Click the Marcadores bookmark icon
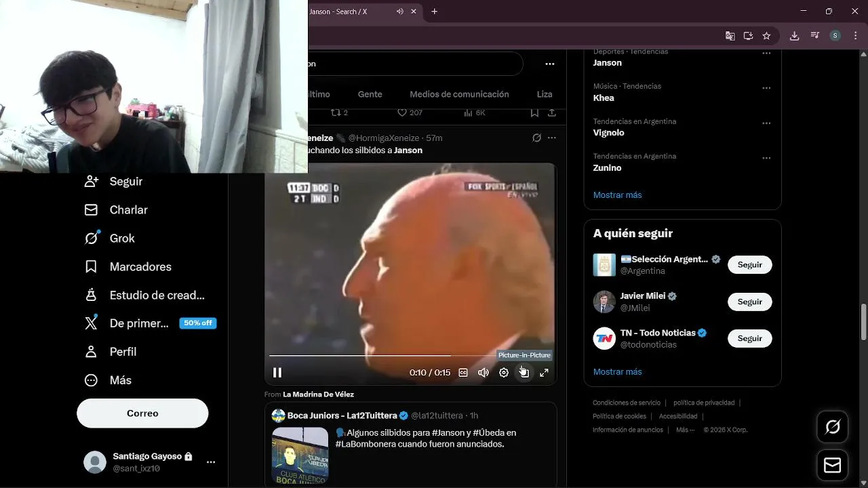The height and width of the screenshot is (488, 868). click(91, 267)
